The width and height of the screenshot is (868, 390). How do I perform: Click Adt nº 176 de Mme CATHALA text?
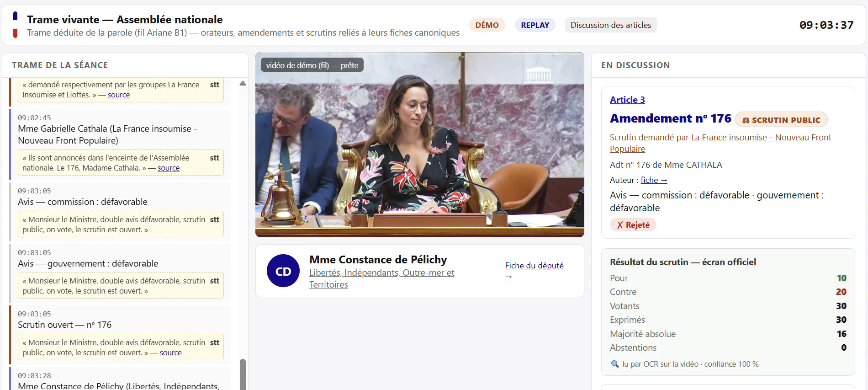[x=666, y=165]
